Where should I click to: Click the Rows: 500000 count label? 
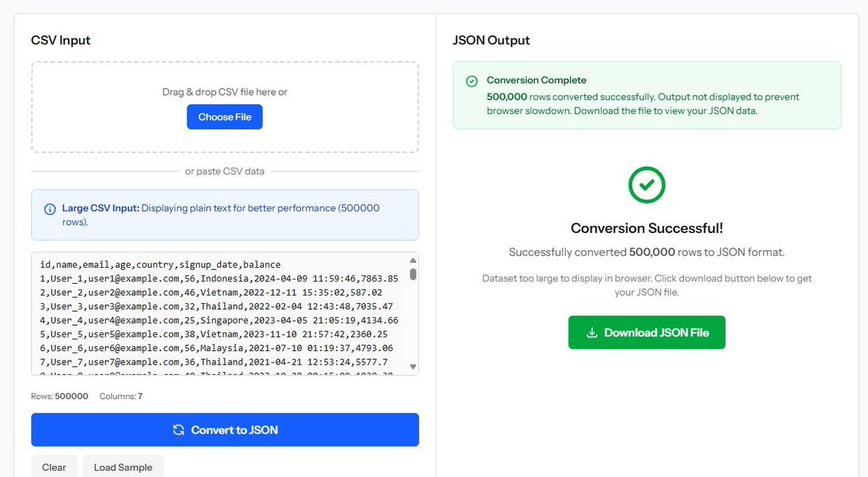59,397
